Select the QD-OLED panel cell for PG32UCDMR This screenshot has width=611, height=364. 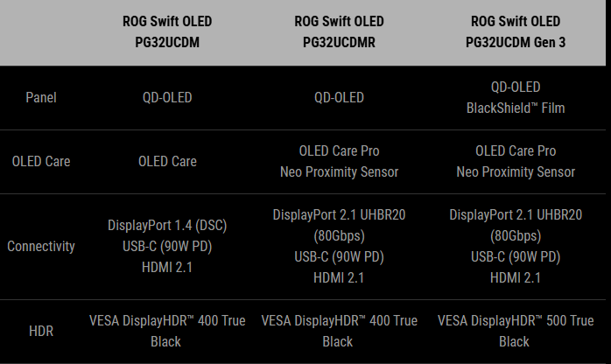[340, 97]
